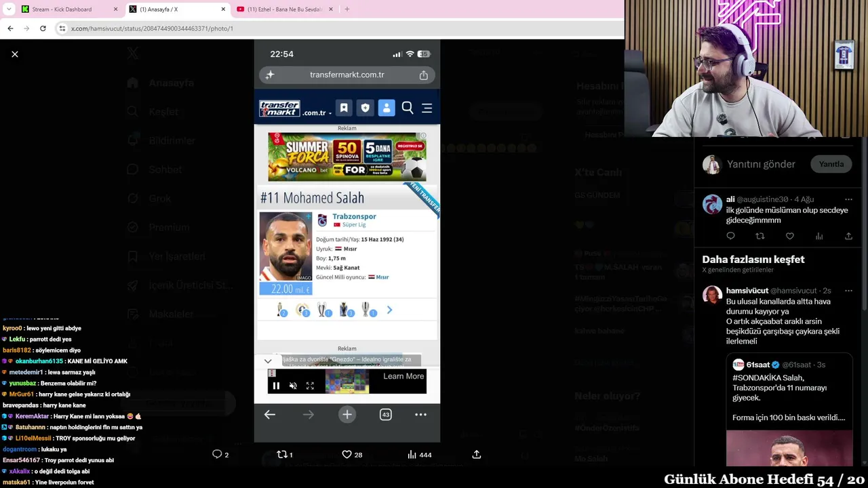Open the hamsivucut profile name link
This screenshot has height=488, width=868.
click(x=747, y=291)
